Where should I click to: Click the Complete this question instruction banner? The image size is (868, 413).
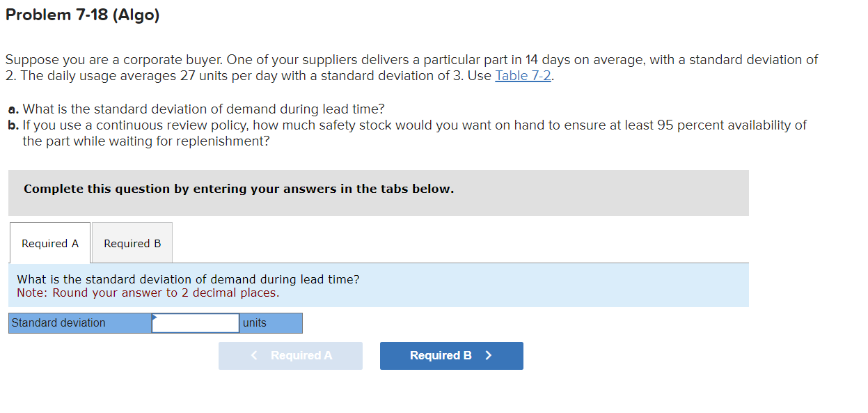point(239,189)
